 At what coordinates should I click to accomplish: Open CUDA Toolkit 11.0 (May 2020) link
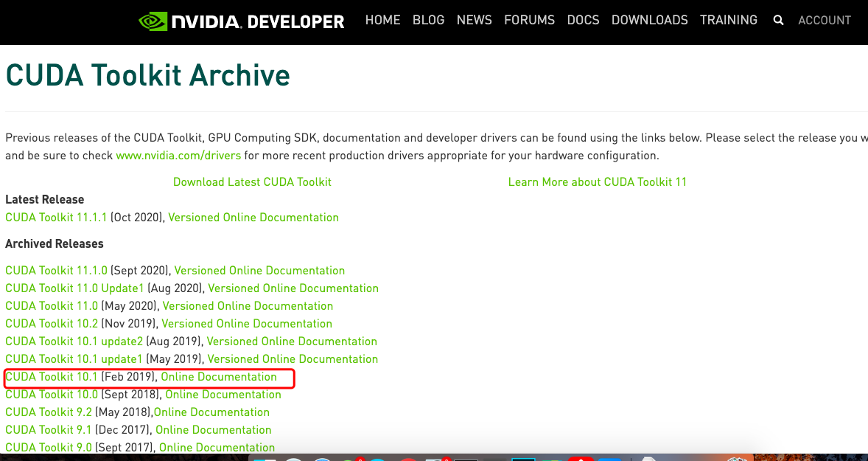52,306
